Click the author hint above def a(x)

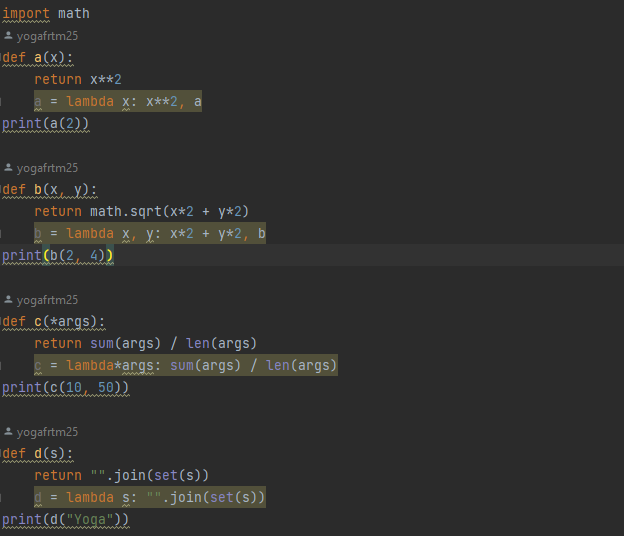coord(41,36)
